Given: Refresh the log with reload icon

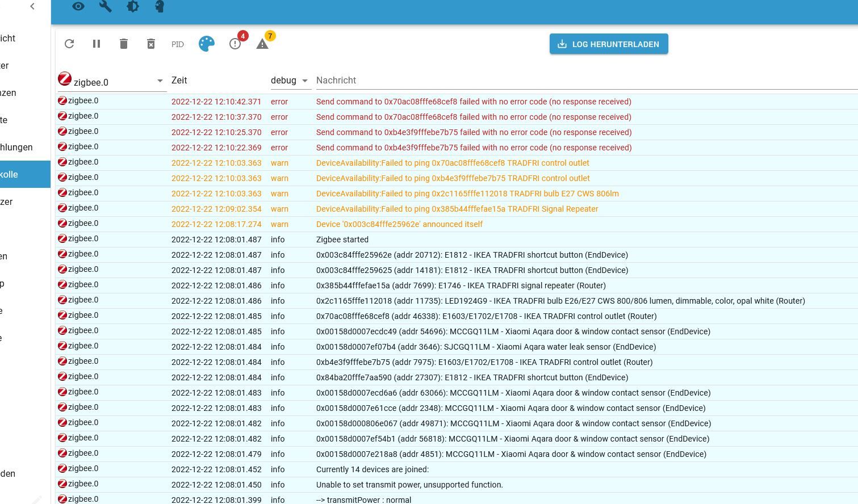Looking at the screenshot, I should pyautogui.click(x=69, y=44).
